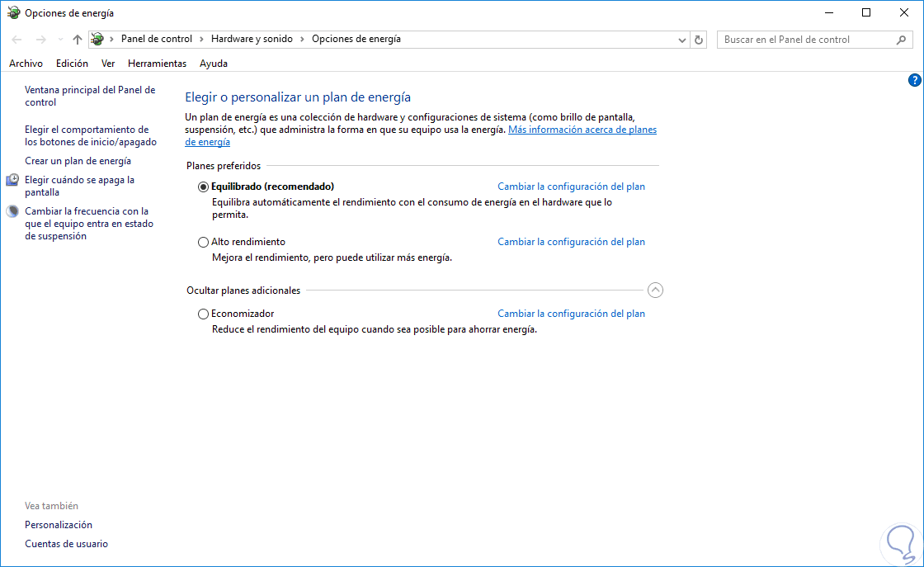Select the Equilibrado (recomendado) plan

coord(203,187)
